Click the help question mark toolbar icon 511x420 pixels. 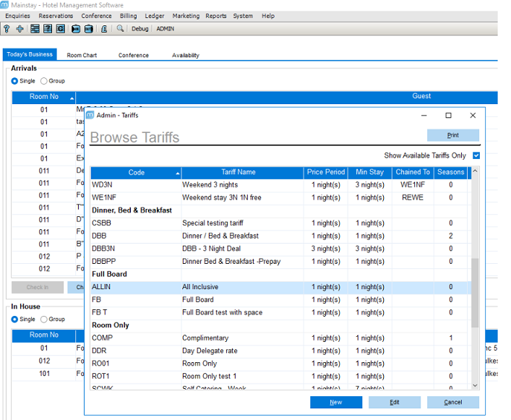pyautogui.click(x=7, y=29)
